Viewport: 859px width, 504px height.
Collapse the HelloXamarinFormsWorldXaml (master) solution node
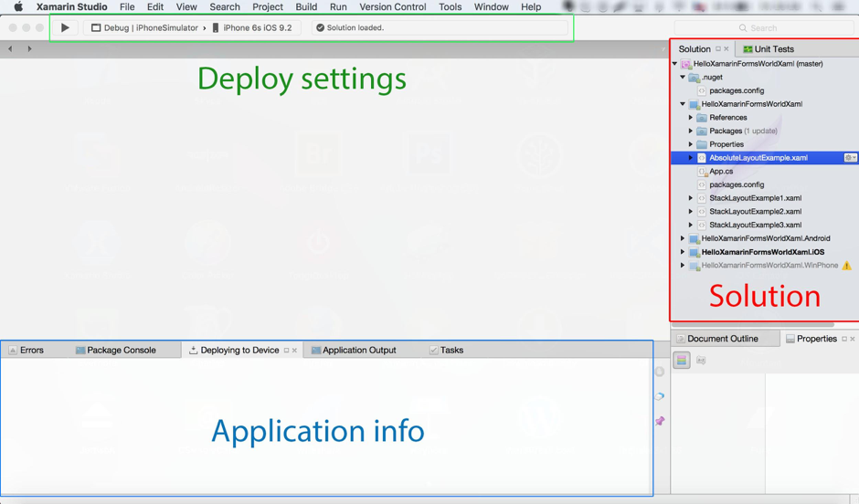pyautogui.click(x=675, y=64)
